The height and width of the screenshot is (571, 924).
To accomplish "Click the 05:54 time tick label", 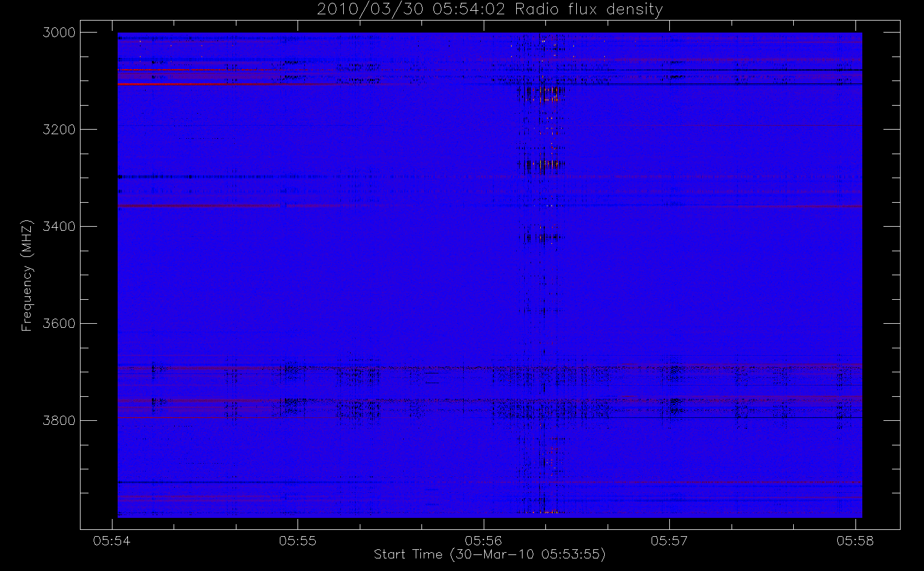I will pos(112,541).
